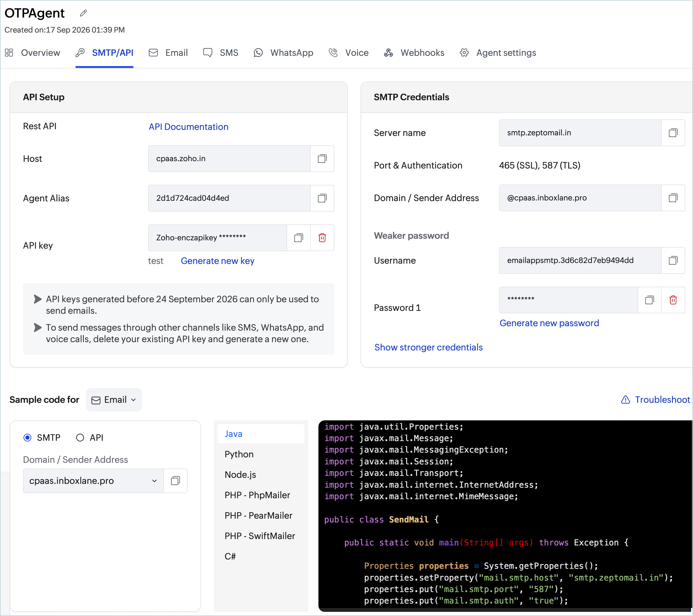
Task: Copy the SMTP server name
Action: pos(673,133)
